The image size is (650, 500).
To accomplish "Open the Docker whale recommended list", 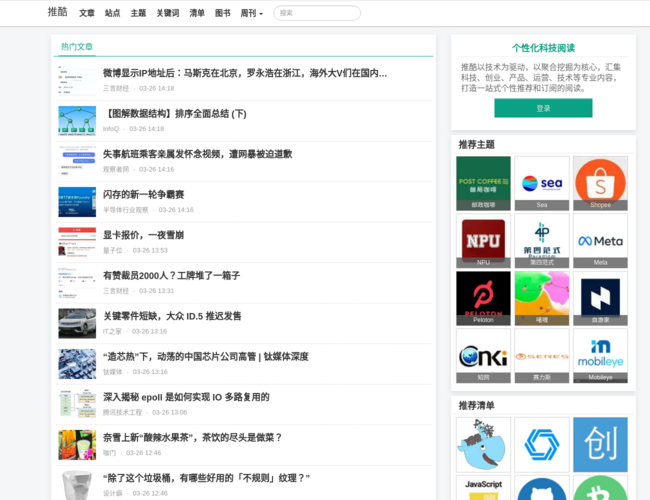I will point(483,444).
